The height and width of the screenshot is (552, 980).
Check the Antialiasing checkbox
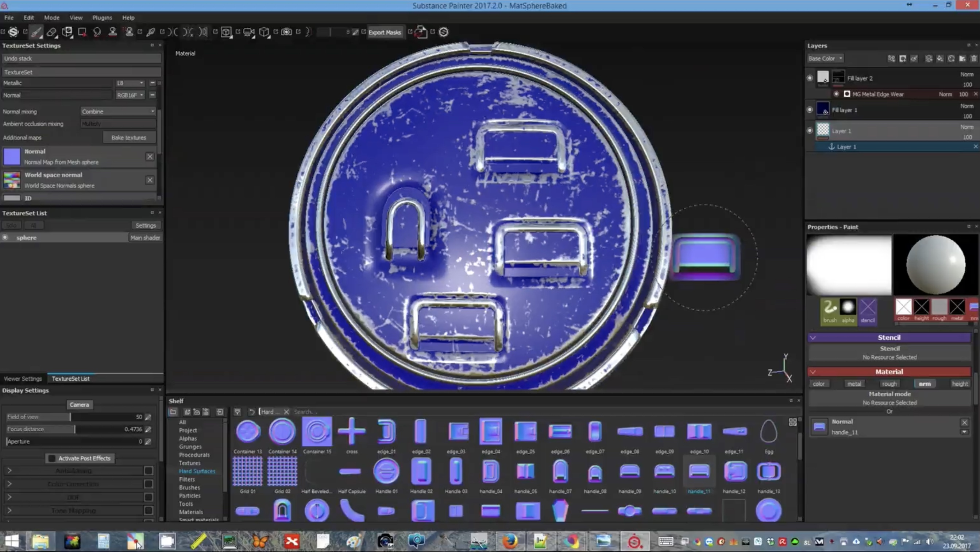(x=148, y=471)
